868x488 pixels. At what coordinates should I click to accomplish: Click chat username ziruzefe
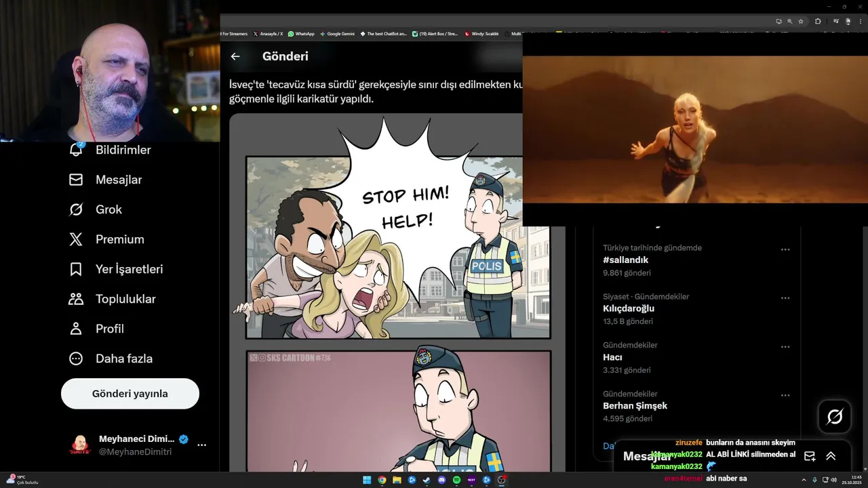(x=689, y=443)
